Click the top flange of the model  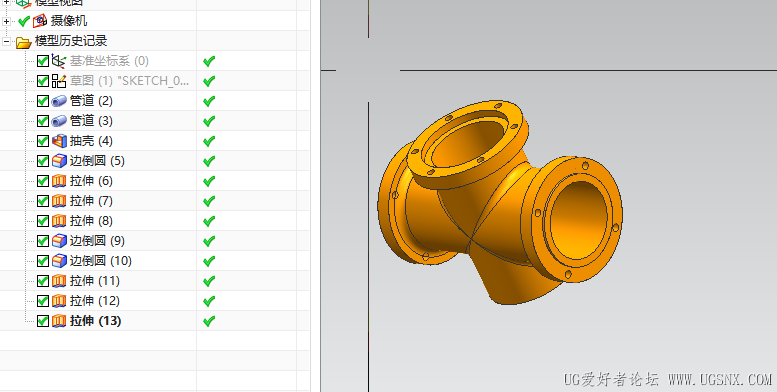click(x=467, y=145)
